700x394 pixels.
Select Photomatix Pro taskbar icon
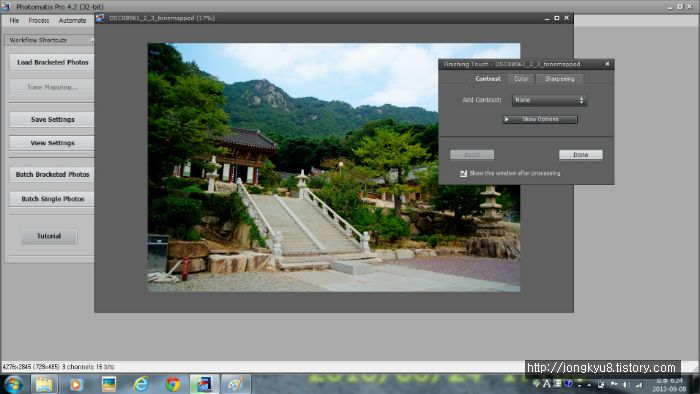[204, 384]
